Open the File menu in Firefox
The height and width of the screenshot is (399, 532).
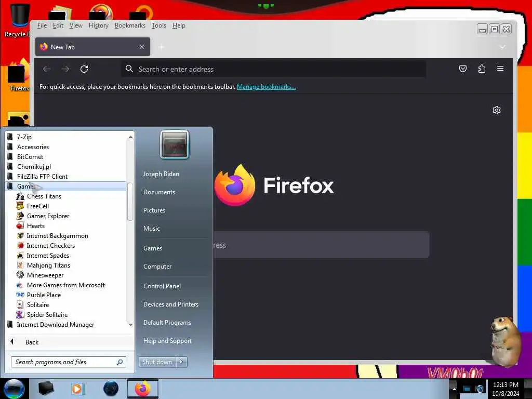tap(42, 25)
